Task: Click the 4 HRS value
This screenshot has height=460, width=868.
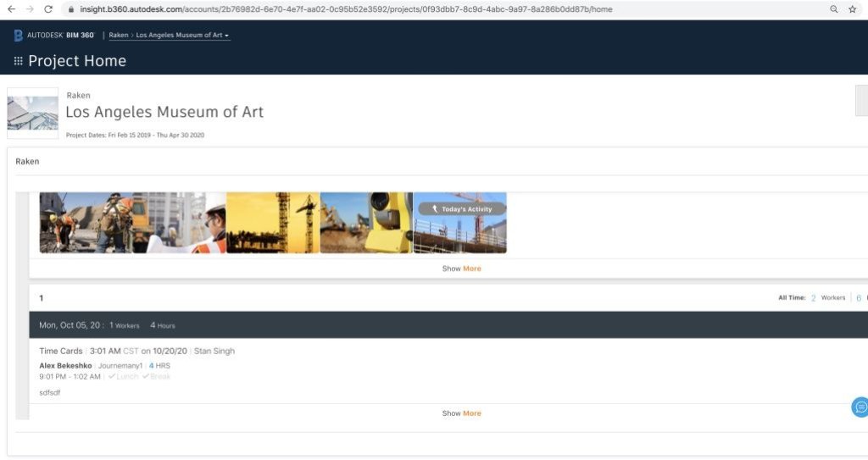Action: (159, 366)
